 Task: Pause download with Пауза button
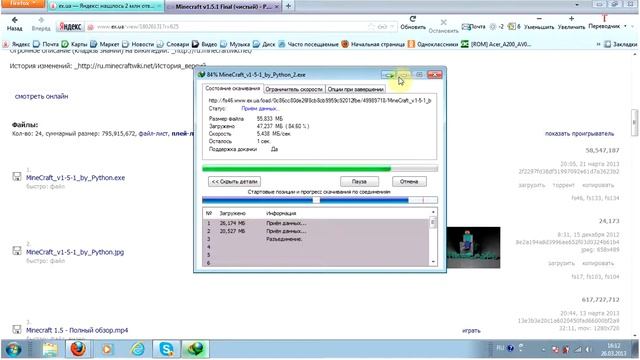(x=359, y=181)
